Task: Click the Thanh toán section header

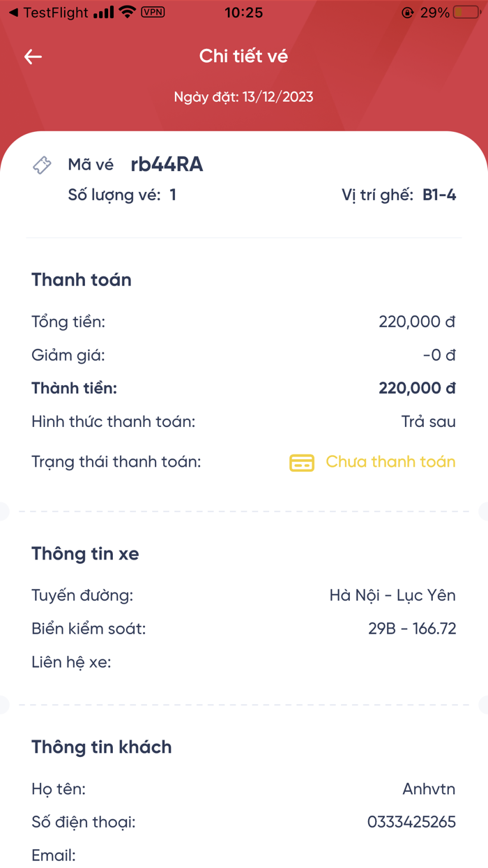Action: pyautogui.click(x=81, y=280)
